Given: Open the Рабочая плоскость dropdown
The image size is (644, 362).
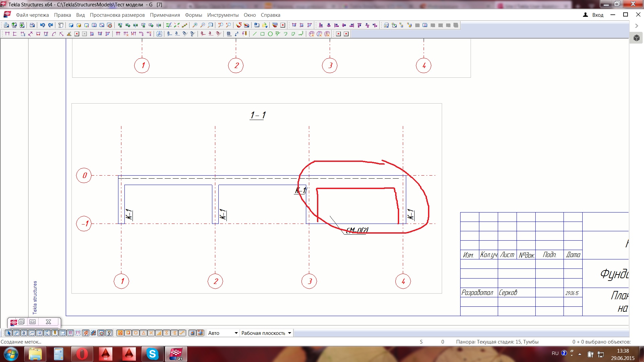Looking at the screenshot, I should coord(289,333).
